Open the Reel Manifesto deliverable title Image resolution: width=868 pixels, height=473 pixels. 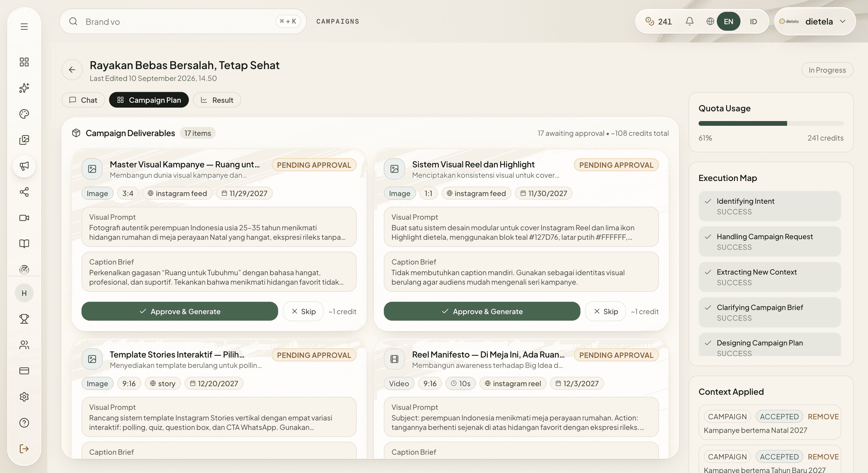[x=488, y=354]
